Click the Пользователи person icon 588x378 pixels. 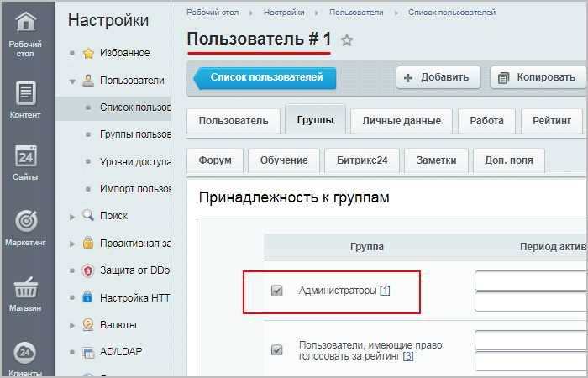(x=88, y=81)
